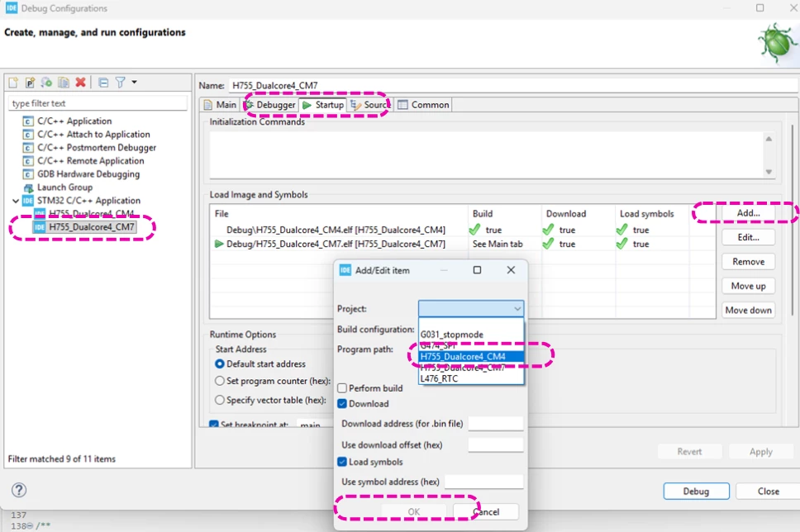This screenshot has height=532, width=800.
Task: Click the Move up button
Action: pos(748,286)
